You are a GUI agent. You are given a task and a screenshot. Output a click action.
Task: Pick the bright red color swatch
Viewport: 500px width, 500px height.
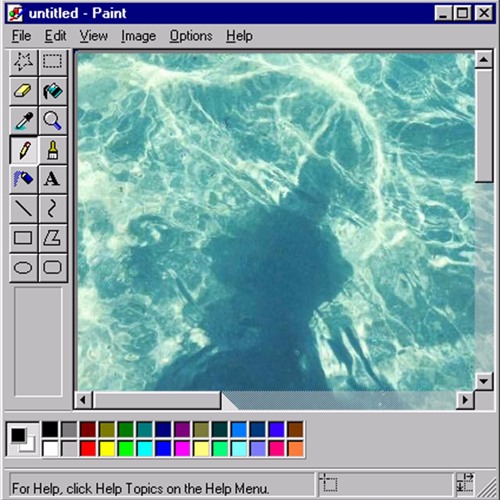click(x=88, y=448)
